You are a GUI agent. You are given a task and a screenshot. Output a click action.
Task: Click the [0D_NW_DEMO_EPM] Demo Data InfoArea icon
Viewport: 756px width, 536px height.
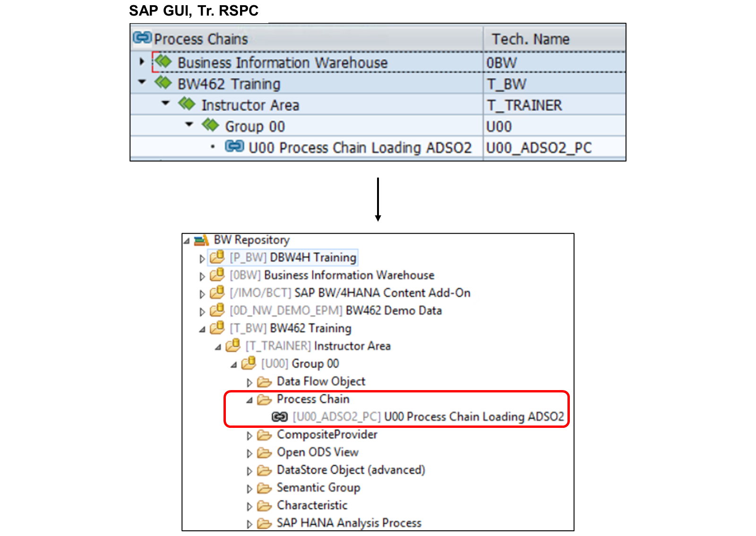(x=217, y=310)
